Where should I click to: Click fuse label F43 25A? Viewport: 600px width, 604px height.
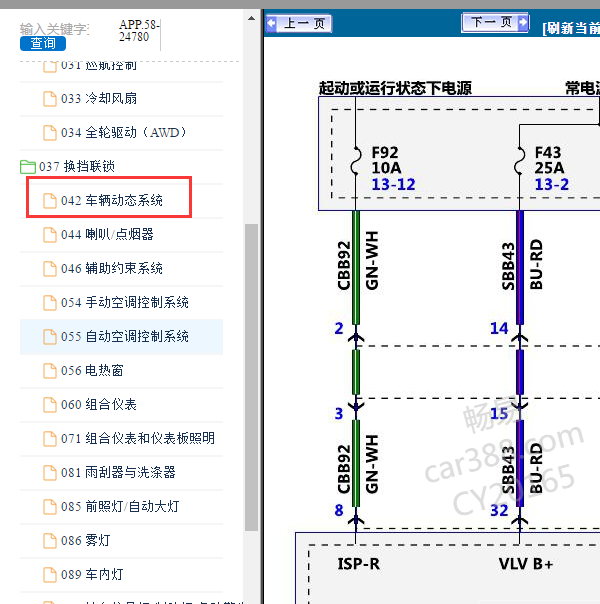[x=549, y=160]
